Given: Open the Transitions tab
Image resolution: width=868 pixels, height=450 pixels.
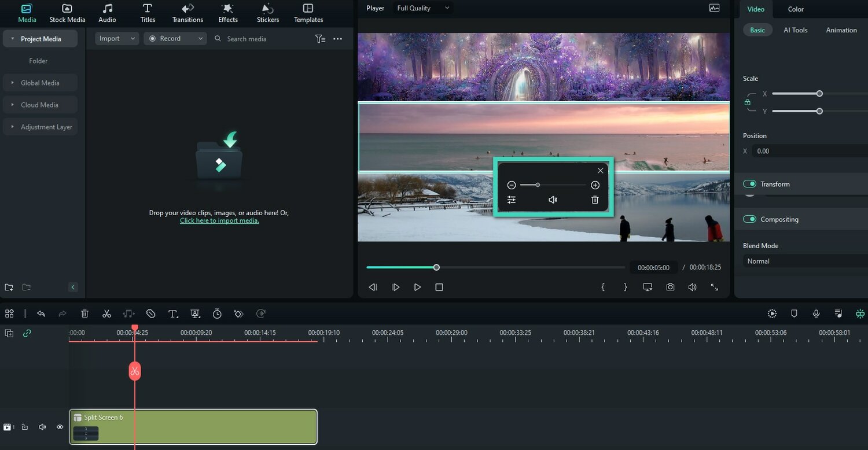Looking at the screenshot, I should [187, 14].
